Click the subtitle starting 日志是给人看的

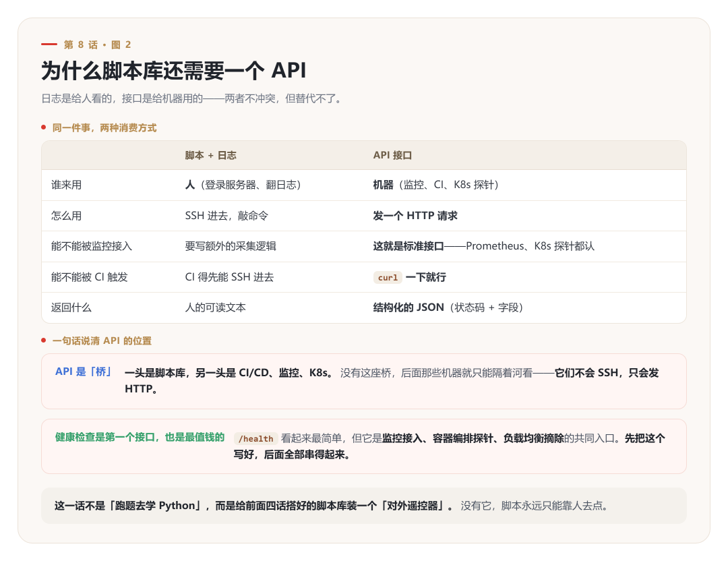point(193,98)
